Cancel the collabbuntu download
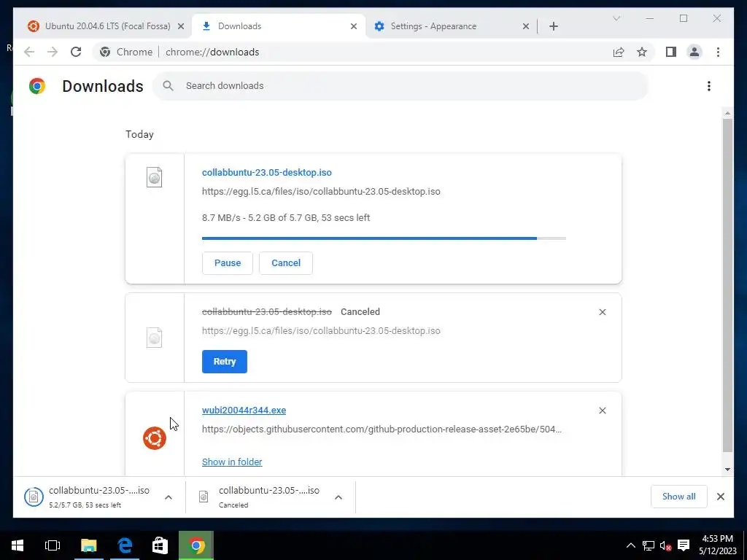Viewport: 747px width, 560px height. point(286,262)
